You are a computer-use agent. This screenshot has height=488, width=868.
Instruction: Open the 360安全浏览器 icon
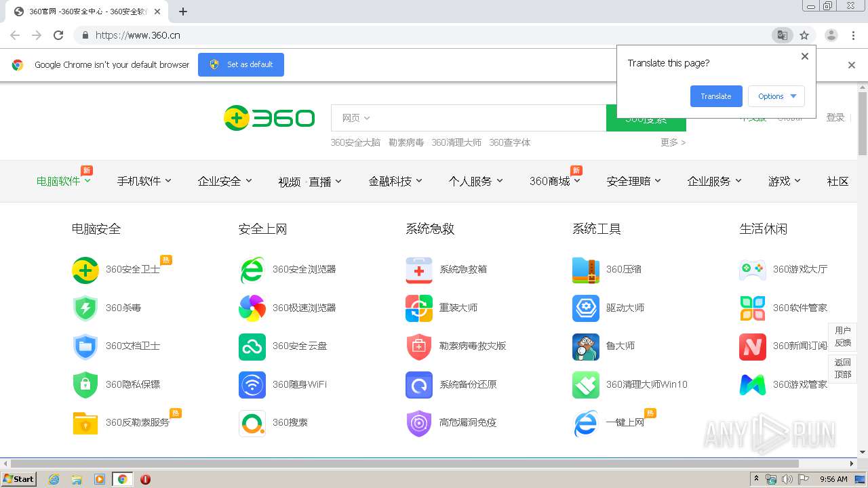(252, 270)
